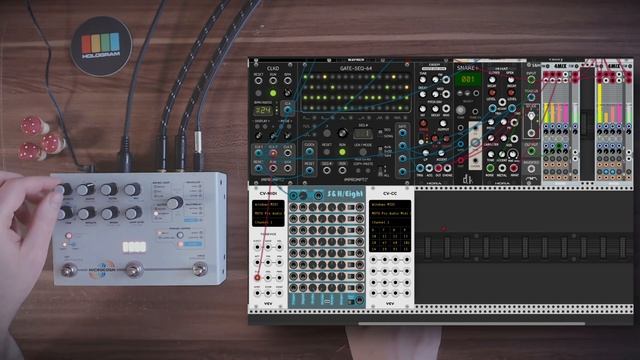Click the CLK 2 output jack on CLKD
The image size is (640, 360).
[x=273, y=154]
